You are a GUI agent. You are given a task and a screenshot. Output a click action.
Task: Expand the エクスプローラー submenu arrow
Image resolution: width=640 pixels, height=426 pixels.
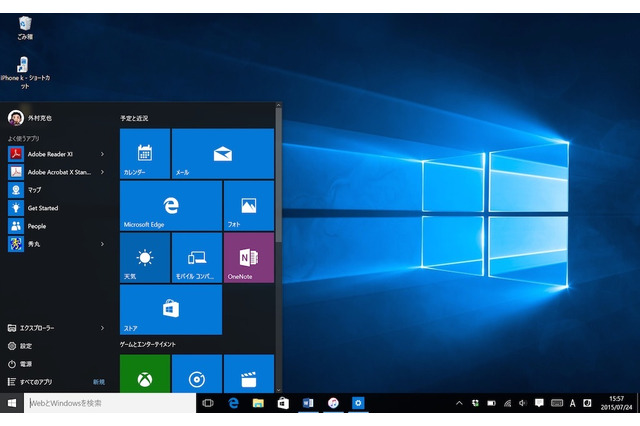pos(102,328)
